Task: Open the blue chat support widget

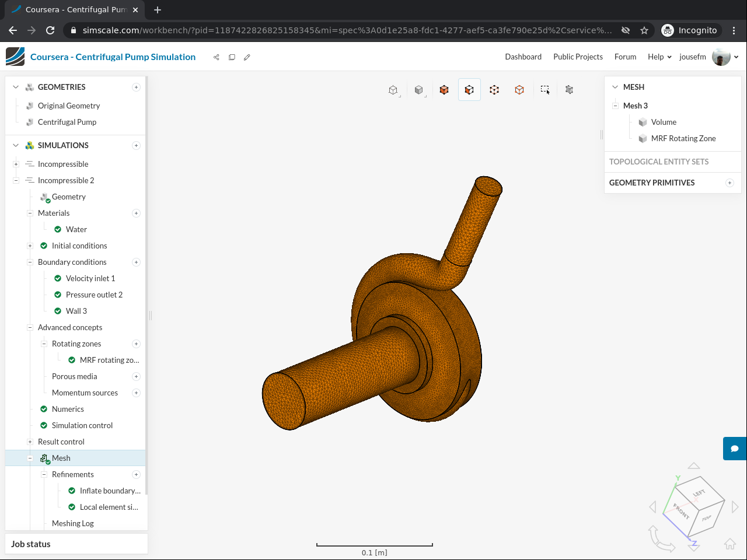Action: pos(735,449)
